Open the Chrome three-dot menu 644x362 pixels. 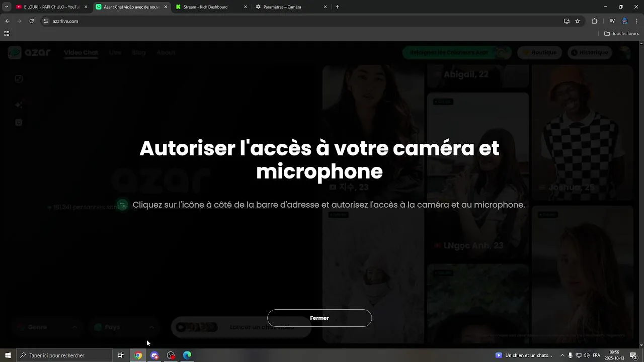[x=637, y=21]
